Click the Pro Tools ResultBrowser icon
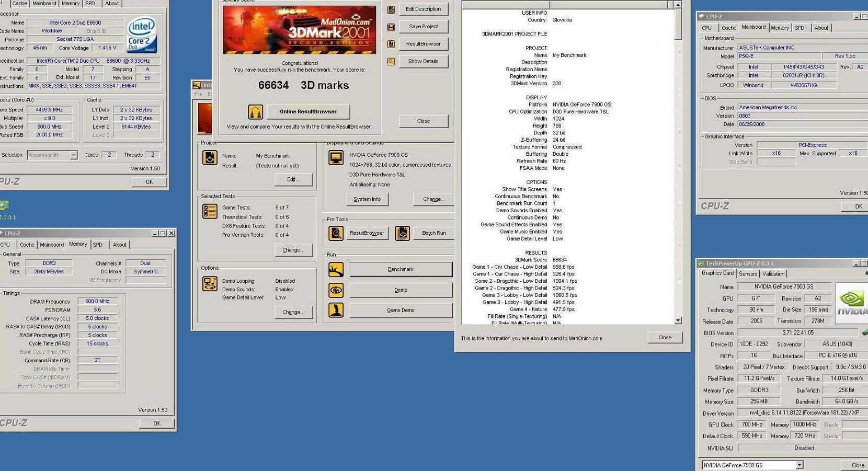 (336, 233)
